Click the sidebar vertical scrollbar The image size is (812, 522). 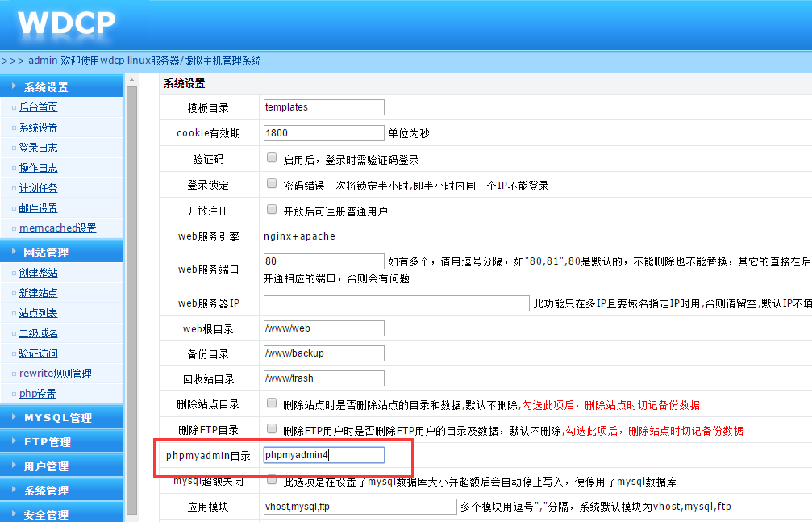[x=131, y=299]
